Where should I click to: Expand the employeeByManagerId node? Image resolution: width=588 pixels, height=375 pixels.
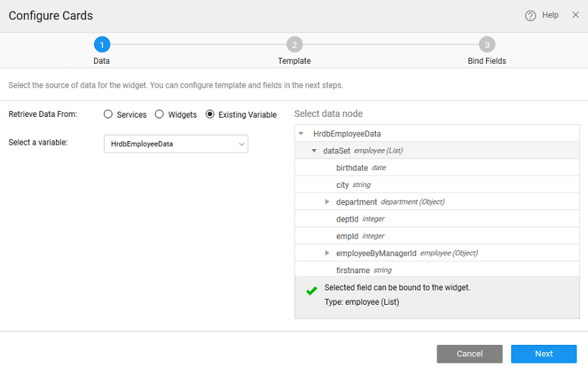(x=328, y=253)
